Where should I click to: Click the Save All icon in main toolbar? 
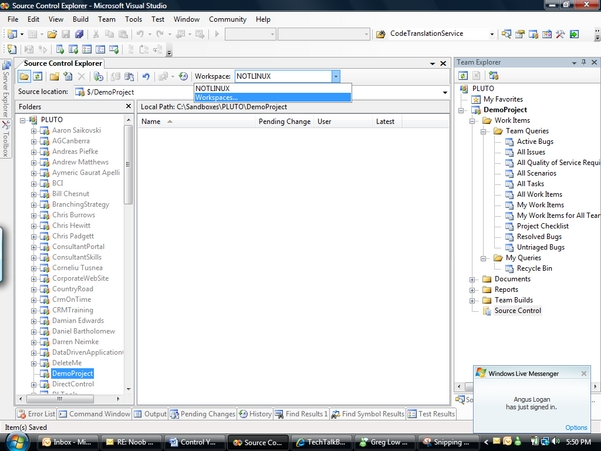point(79,34)
